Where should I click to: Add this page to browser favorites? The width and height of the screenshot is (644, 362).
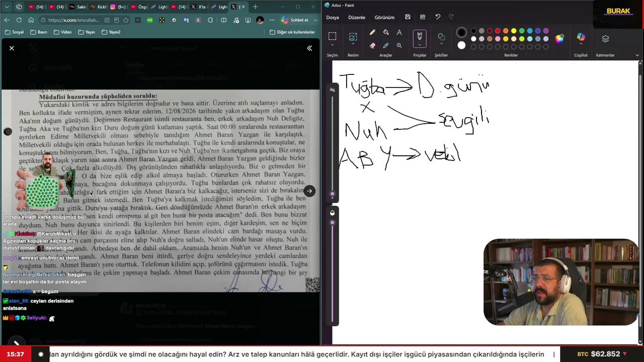tap(126, 20)
